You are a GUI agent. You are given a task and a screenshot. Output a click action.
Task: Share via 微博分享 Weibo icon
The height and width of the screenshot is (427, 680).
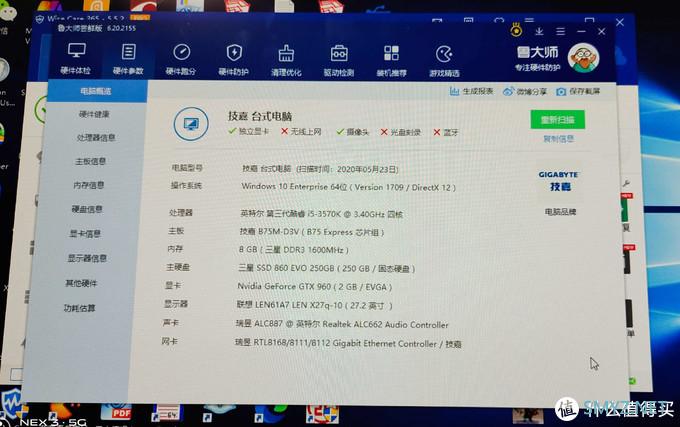pos(508,91)
